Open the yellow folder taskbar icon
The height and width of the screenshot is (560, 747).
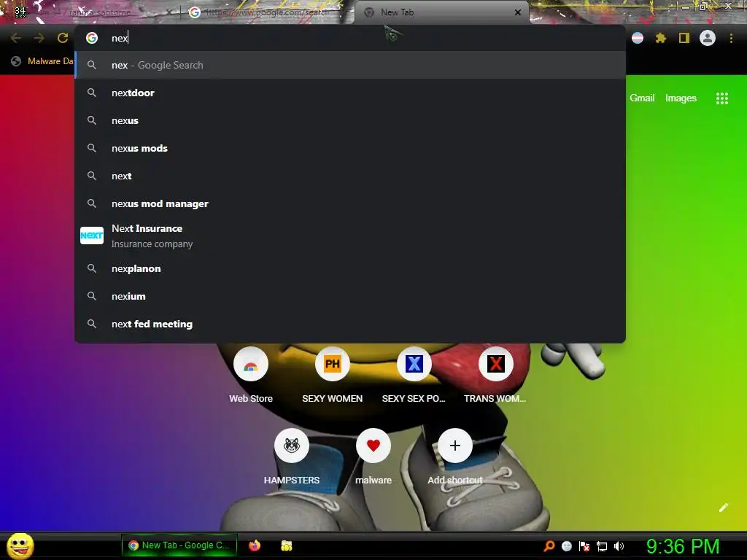(286, 545)
